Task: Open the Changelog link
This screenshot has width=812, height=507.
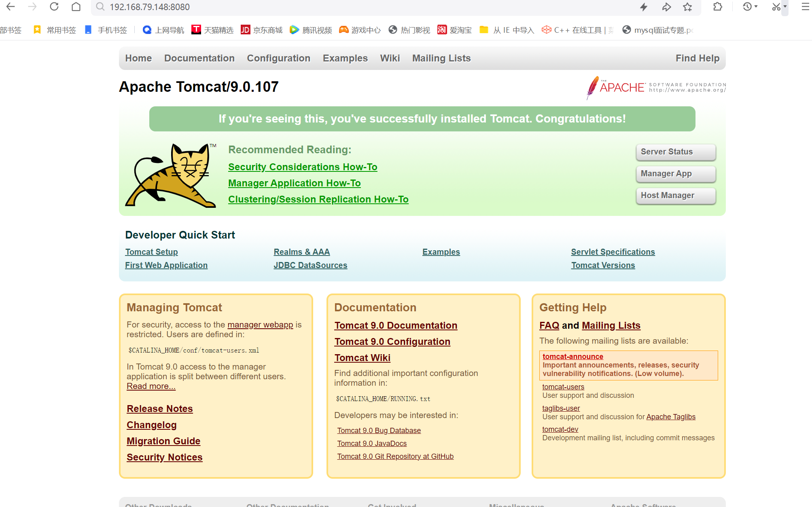Action: [x=152, y=425]
